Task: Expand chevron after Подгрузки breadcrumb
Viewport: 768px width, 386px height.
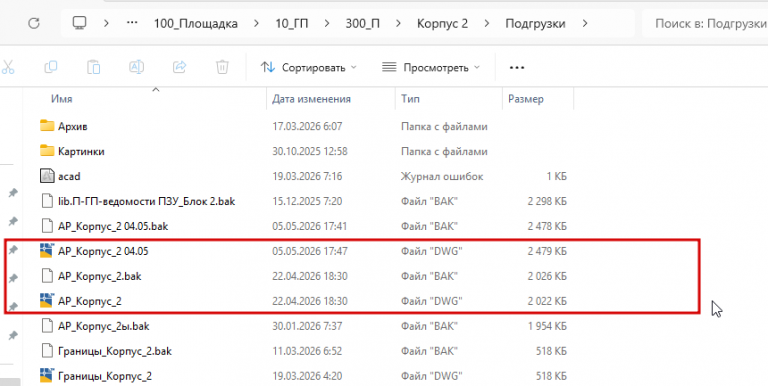Action: [584, 23]
